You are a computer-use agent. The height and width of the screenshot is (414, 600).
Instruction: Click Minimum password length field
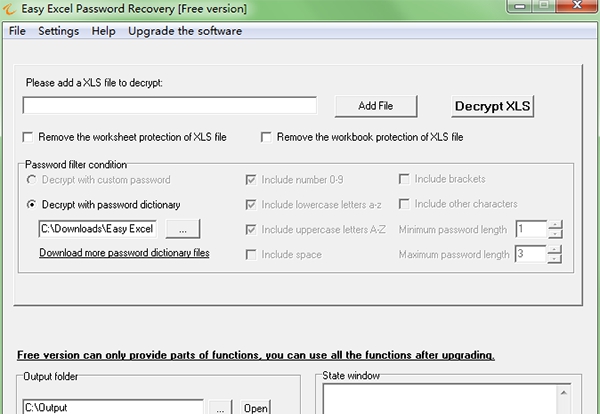coord(531,229)
